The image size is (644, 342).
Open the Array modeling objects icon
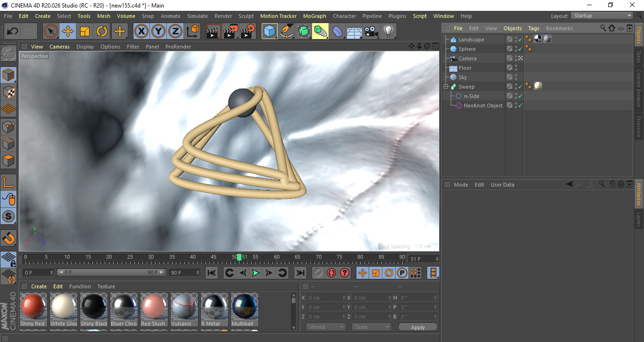[x=321, y=32]
